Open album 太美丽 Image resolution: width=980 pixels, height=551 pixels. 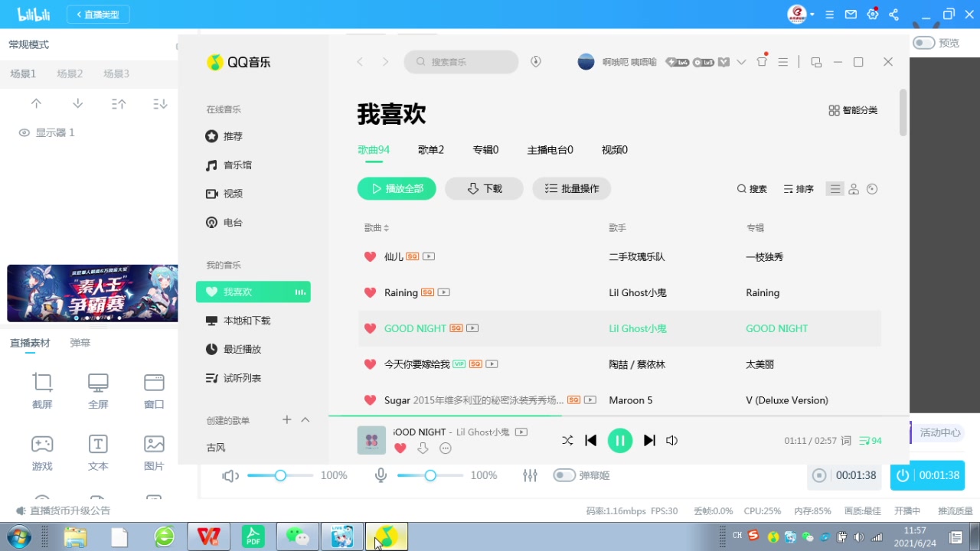tap(760, 364)
